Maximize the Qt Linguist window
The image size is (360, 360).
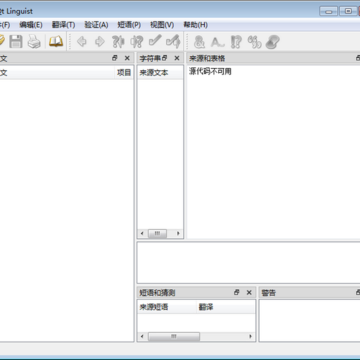coord(348,11)
